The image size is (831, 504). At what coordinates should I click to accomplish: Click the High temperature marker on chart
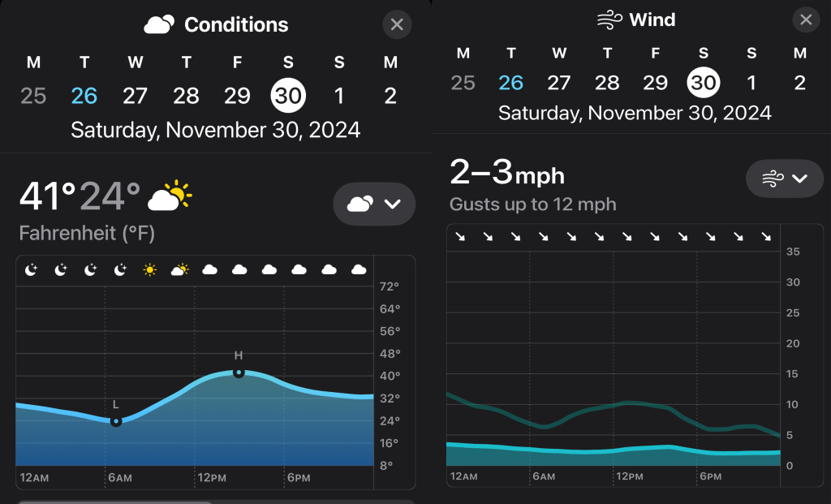coord(239,373)
